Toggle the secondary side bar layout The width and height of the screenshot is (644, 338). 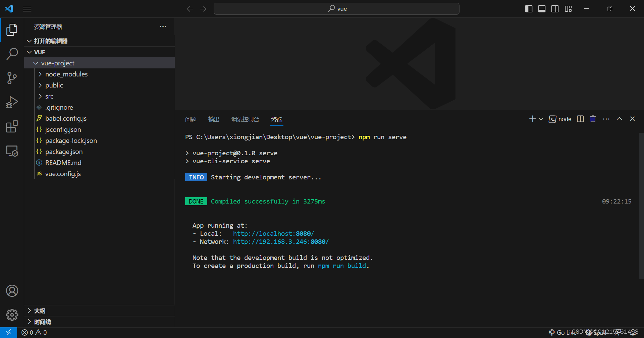(x=555, y=9)
